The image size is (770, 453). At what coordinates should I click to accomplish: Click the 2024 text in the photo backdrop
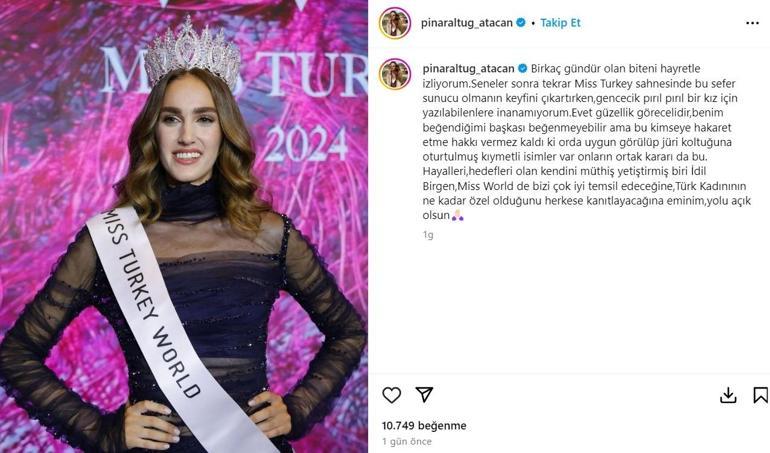pos(307,144)
